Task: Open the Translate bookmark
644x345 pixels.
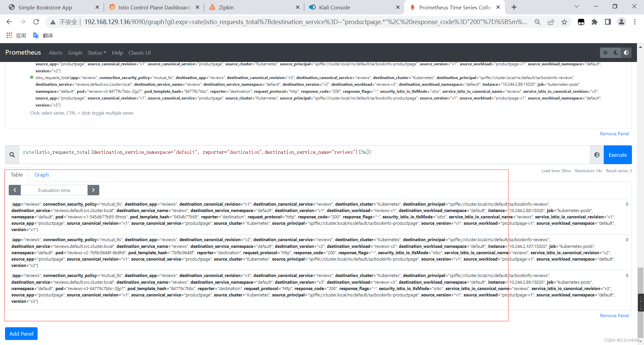Action: (x=43, y=36)
